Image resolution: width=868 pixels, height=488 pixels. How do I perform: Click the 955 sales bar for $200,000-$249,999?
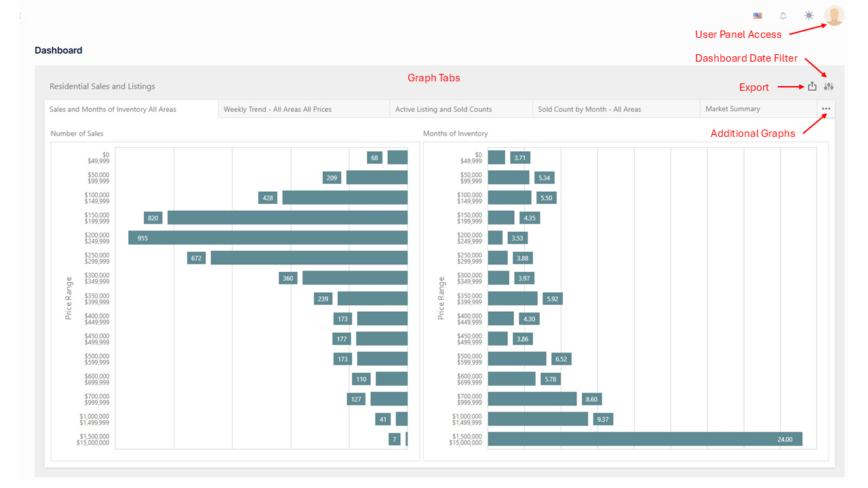click(x=271, y=238)
